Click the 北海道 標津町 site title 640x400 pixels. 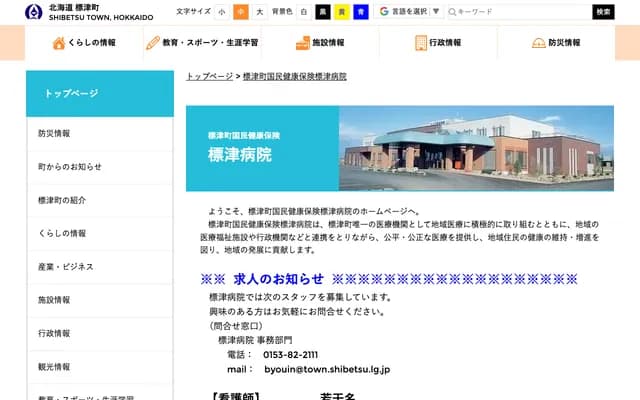point(74,8)
